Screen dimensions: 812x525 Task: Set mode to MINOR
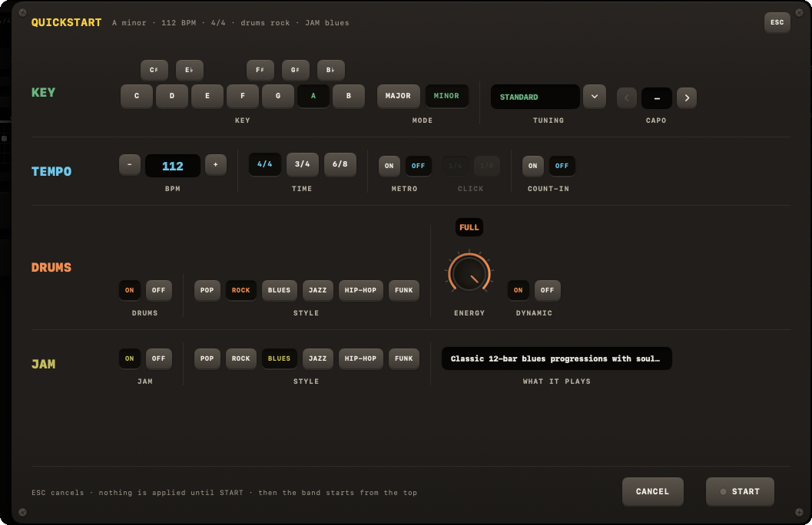pos(446,96)
